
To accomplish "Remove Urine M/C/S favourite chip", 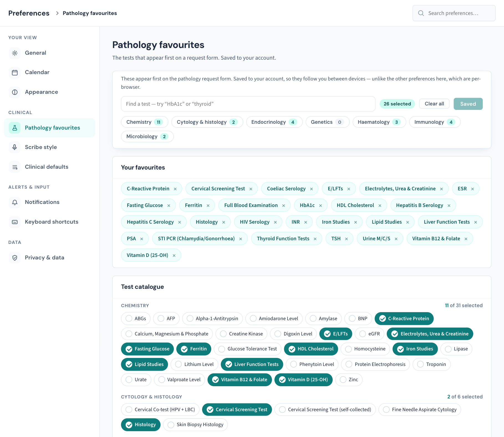I will [396, 239].
